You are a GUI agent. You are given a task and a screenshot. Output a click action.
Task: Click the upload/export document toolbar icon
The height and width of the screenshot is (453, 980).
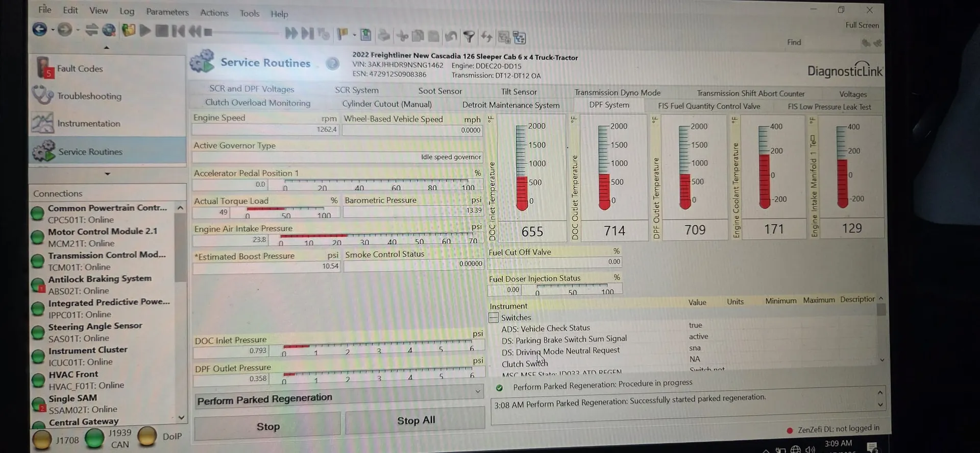click(365, 35)
